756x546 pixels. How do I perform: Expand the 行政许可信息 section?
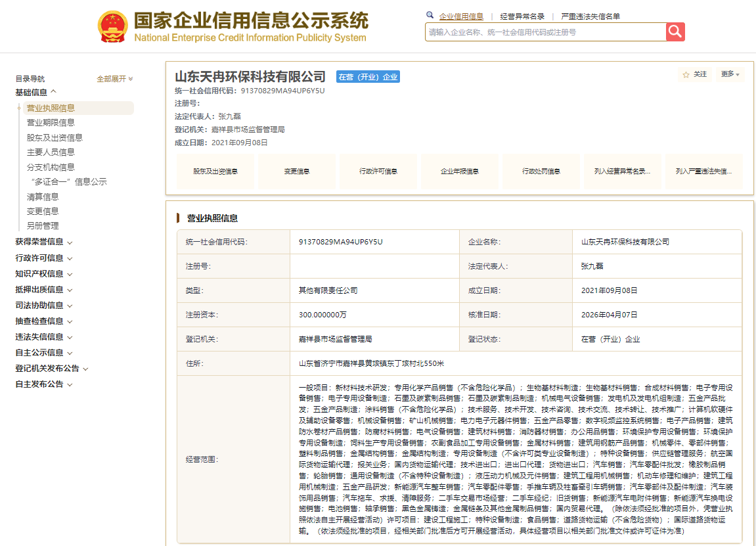[x=44, y=258]
